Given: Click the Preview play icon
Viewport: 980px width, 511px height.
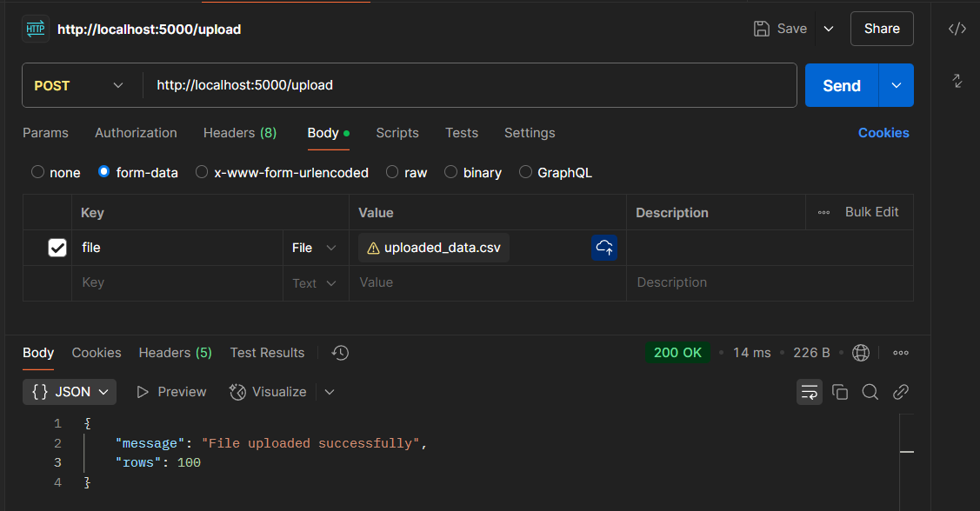Looking at the screenshot, I should 143,392.
